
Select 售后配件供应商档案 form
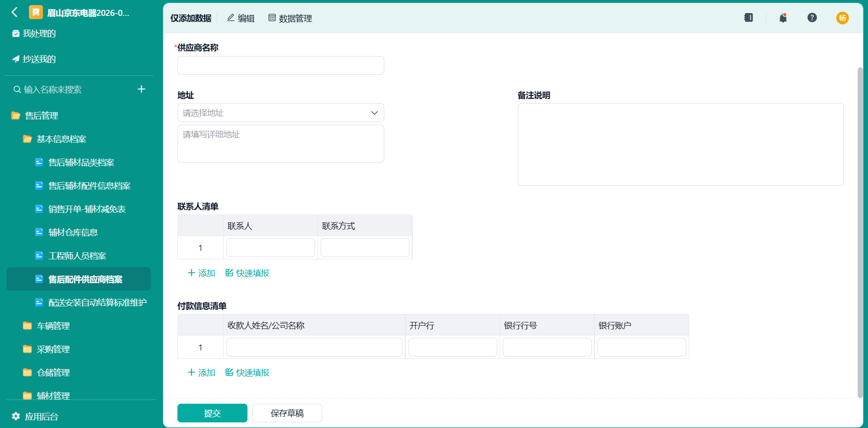[78, 279]
